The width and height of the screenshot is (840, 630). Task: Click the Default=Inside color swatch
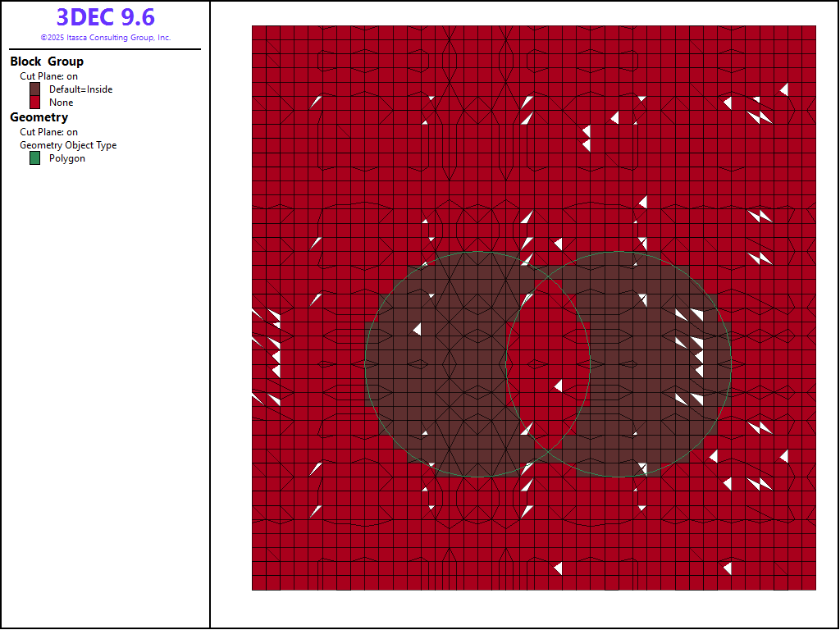click(x=35, y=89)
